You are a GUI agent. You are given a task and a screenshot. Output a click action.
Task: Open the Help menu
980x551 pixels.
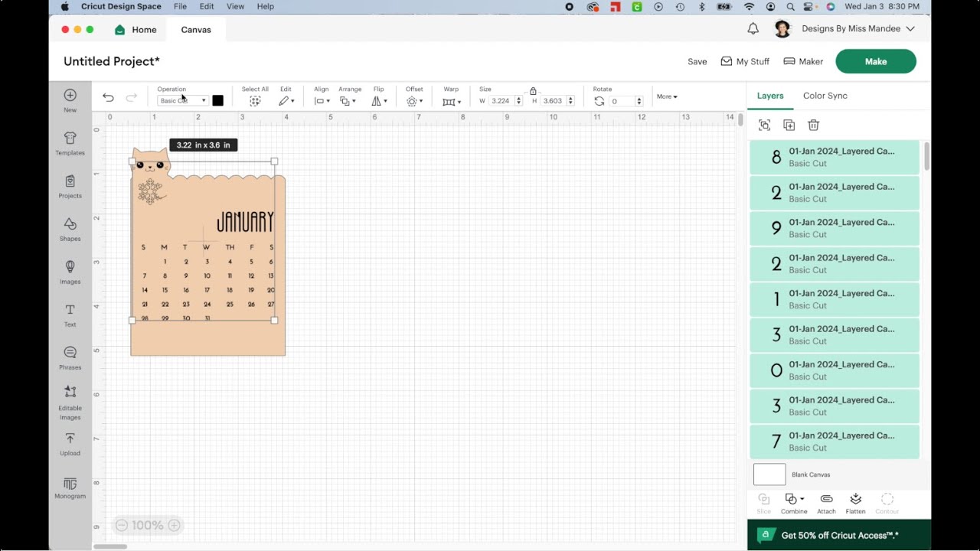[266, 6]
